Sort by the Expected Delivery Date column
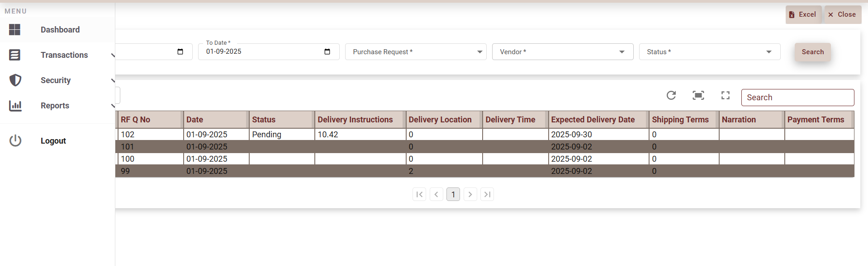Viewport: 868px width, 266px height. point(593,120)
